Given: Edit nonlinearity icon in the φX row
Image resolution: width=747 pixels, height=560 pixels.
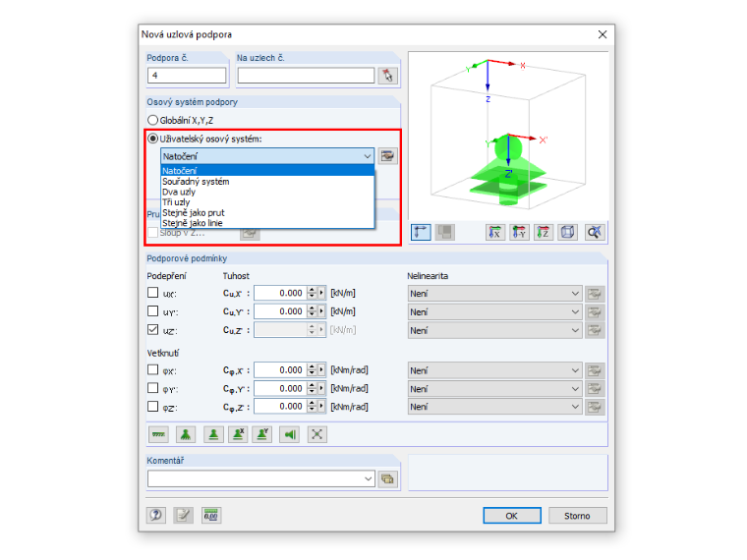Looking at the screenshot, I should (595, 370).
